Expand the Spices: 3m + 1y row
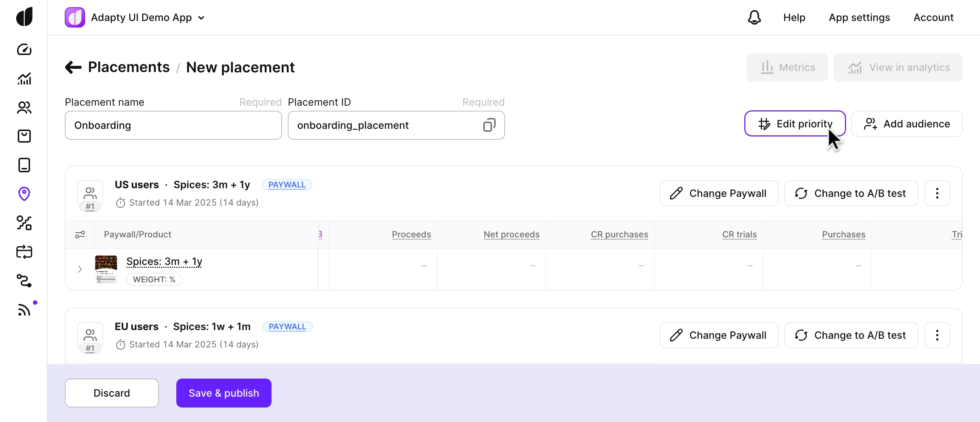 click(80, 269)
